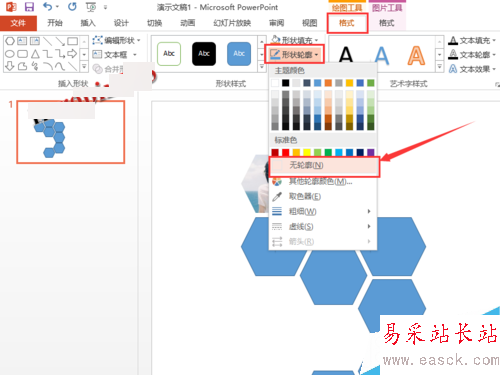Click the Save icon in quick access toolbar
The width and height of the screenshot is (500, 375).
[29, 7]
